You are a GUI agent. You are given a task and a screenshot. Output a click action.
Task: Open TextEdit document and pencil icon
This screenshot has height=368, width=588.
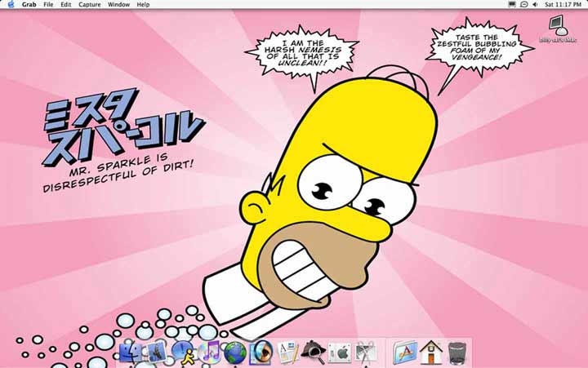pyautogui.click(x=287, y=353)
